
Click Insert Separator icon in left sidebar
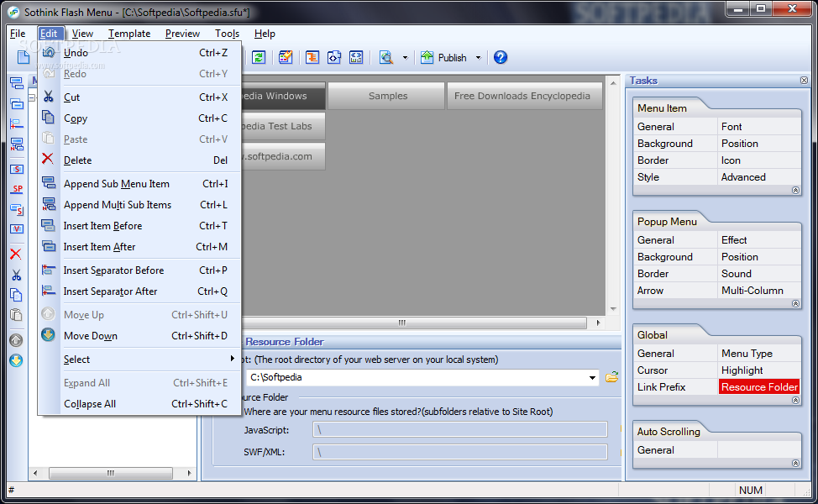point(17,123)
